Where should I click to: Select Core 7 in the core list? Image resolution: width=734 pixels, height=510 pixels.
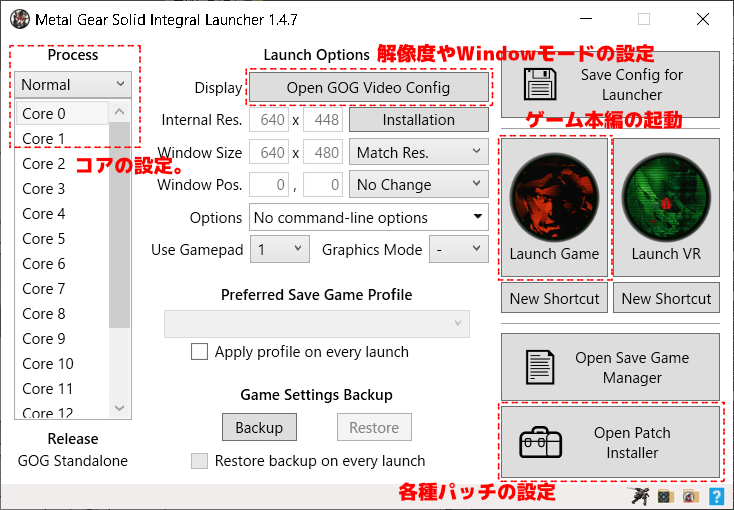(62, 288)
